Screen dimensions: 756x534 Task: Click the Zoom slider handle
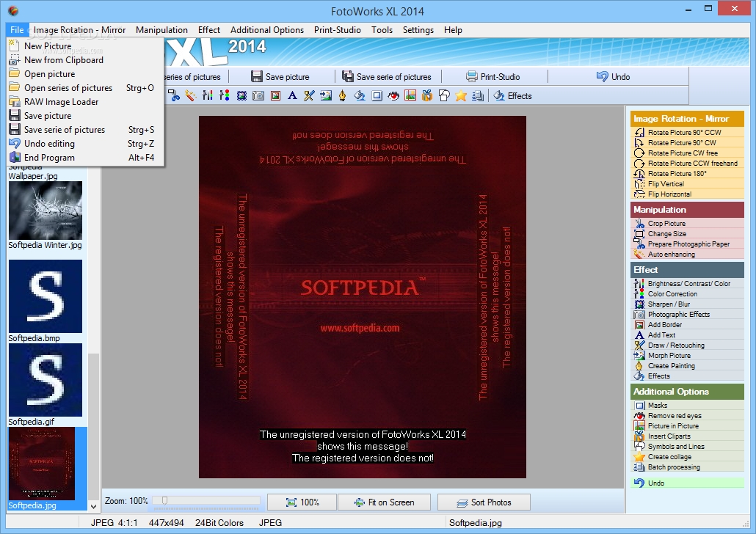point(164,501)
